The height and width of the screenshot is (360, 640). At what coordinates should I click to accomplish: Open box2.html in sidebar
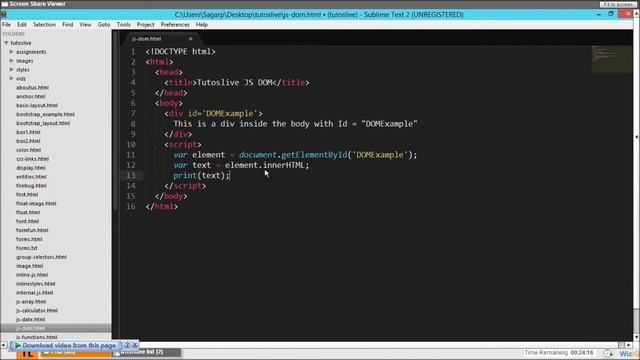pyautogui.click(x=28, y=141)
